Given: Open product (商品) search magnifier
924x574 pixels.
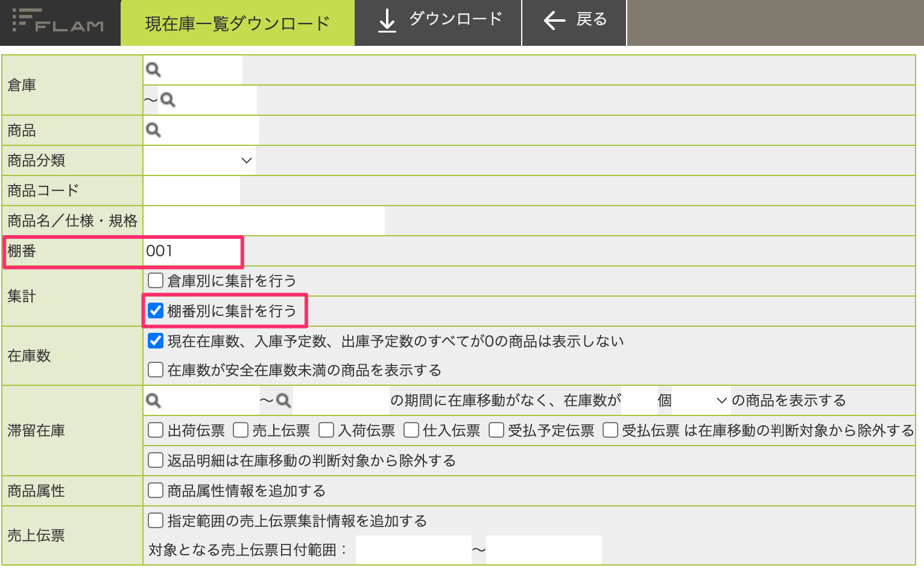Looking at the screenshot, I should (x=153, y=130).
